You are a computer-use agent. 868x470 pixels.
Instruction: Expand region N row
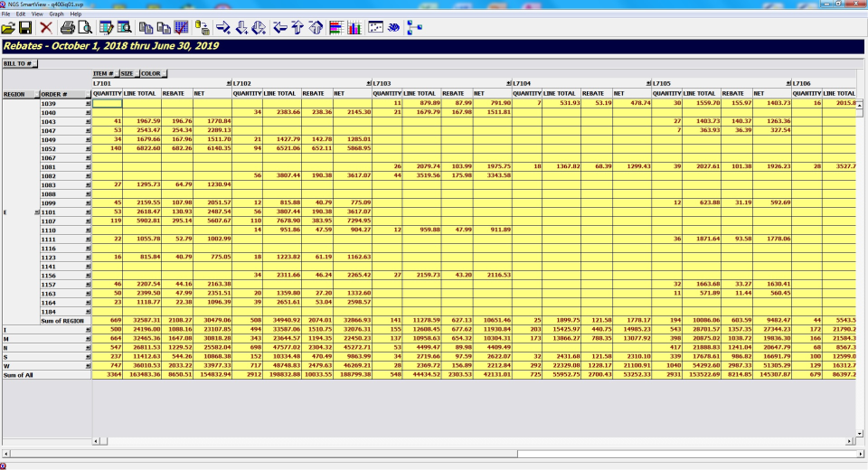pyautogui.click(x=88, y=348)
